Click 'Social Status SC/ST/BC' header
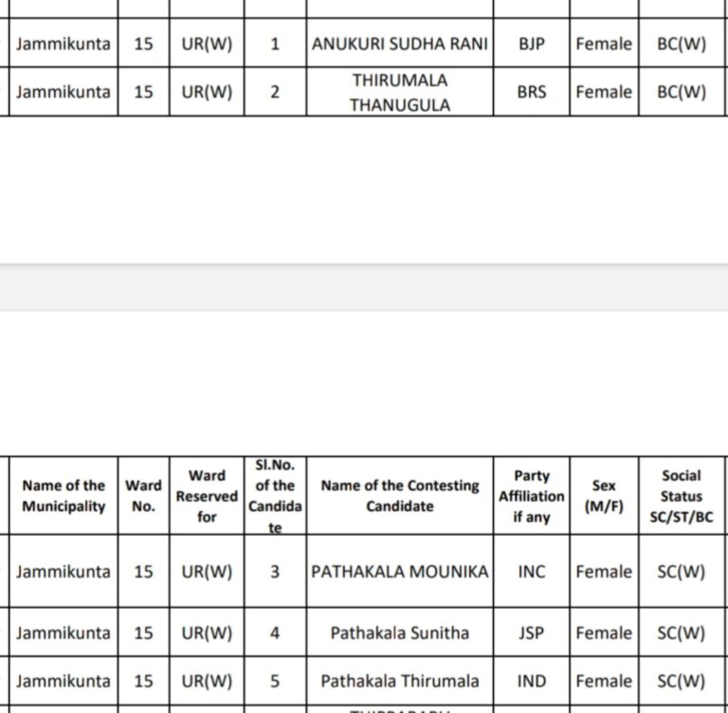 point(682,496)
